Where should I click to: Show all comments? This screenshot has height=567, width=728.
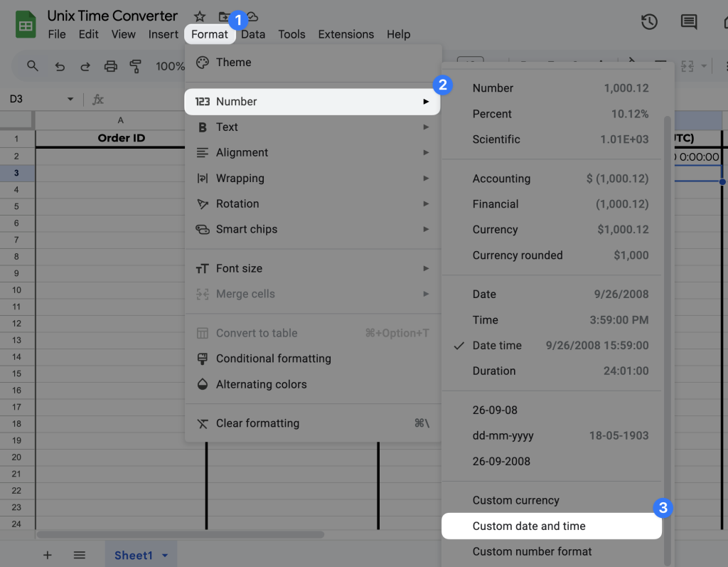(x=688, y=22)
